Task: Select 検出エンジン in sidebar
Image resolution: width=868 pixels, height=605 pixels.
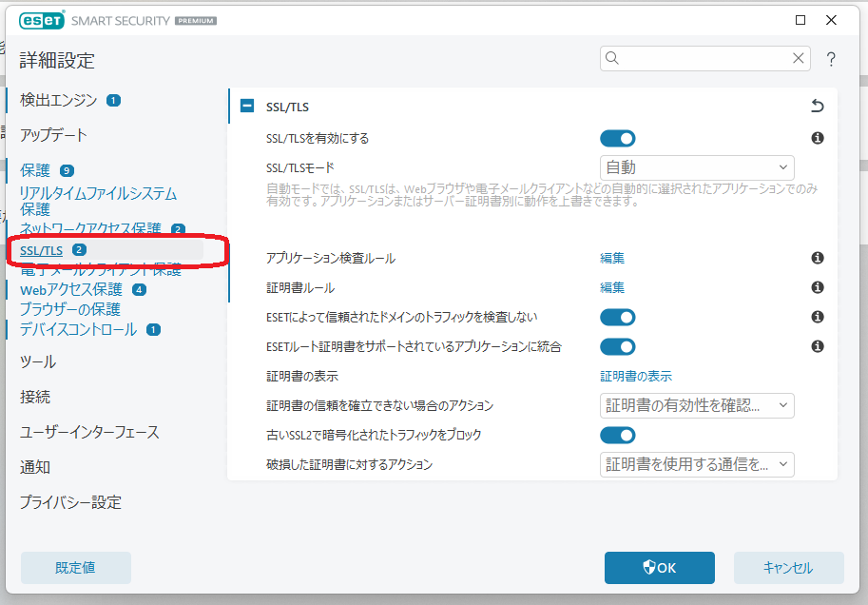Action: (58, 100)
